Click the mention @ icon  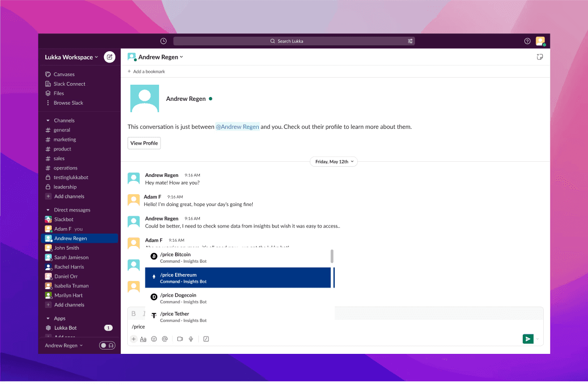164,339
